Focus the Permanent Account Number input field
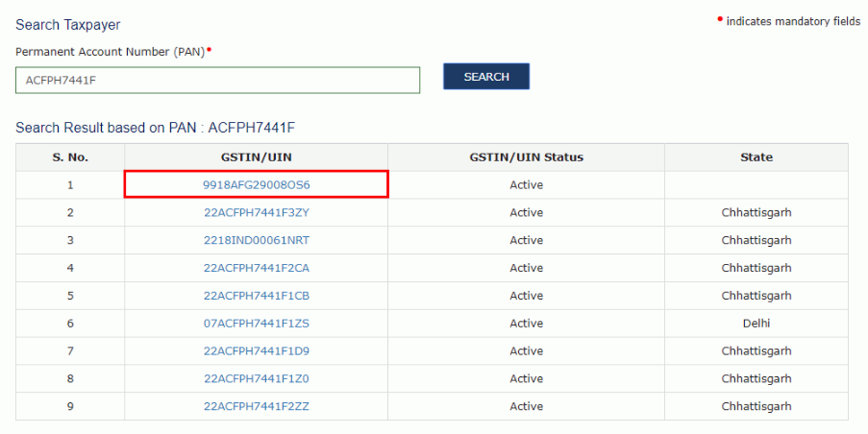Image resolution: width=868 pixels, height=434 pixels. coord(217,80)
